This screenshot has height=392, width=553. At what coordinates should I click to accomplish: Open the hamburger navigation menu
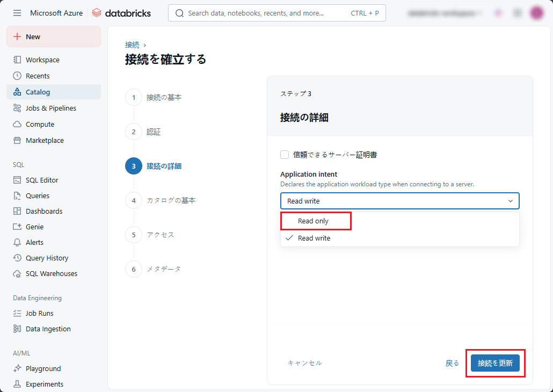[x=17, y=13]
